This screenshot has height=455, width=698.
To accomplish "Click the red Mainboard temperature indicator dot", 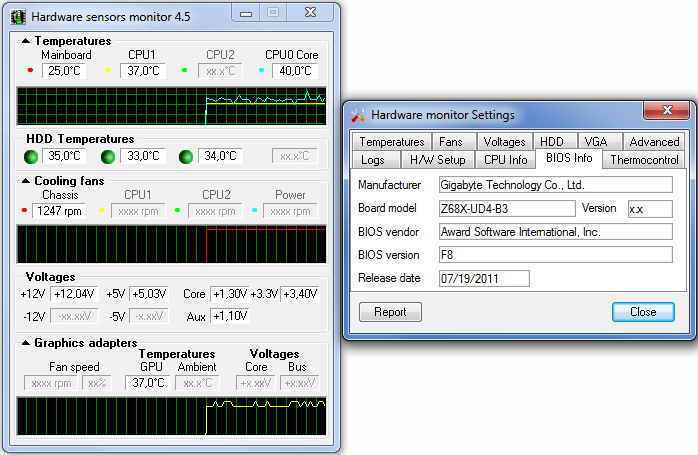I will coord(31,71).
